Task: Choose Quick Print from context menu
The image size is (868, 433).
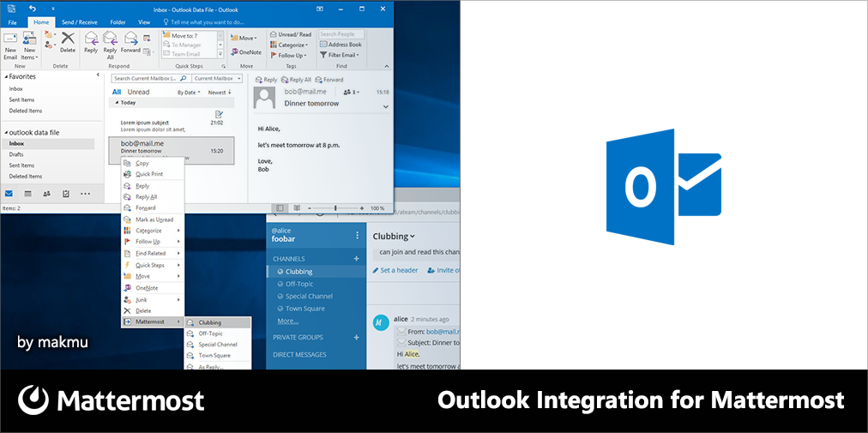Action: click(152, 174)
